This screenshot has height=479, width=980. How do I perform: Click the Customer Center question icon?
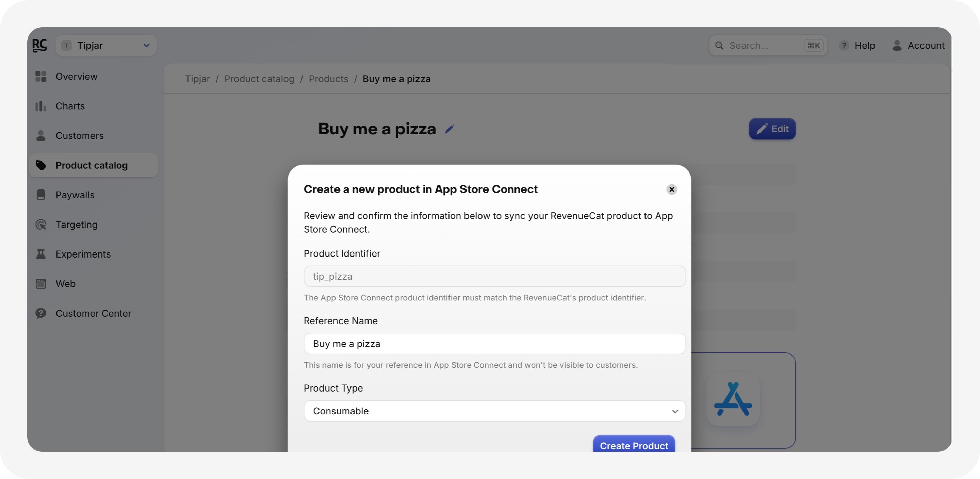point(41,314)
